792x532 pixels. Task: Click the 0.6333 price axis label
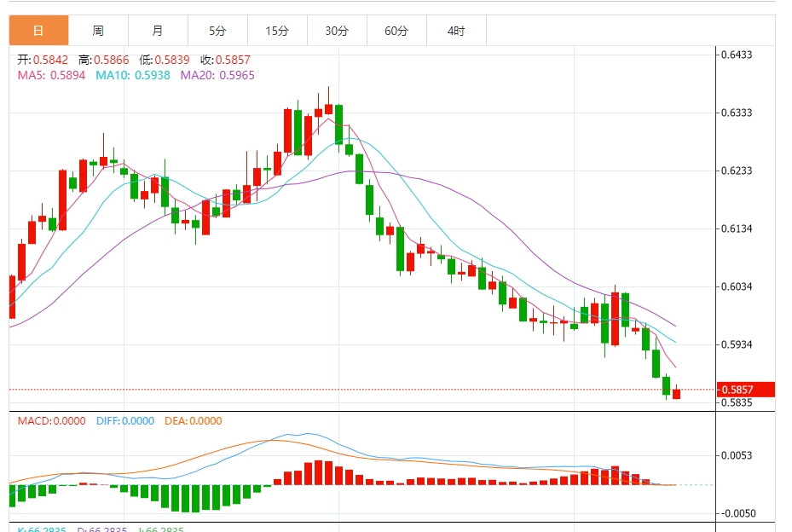coord(737,113)
